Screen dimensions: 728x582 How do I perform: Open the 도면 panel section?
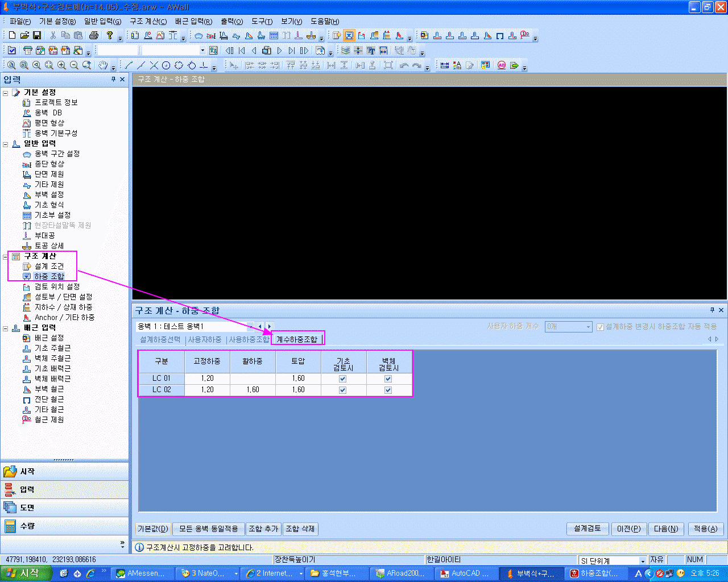coord(64,508)
